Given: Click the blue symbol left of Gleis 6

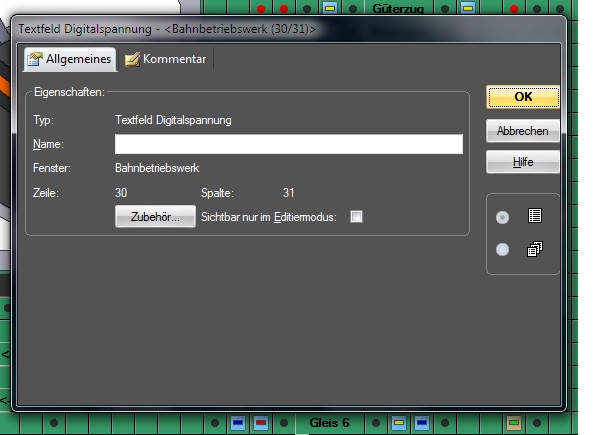Looking at the screenshot, I should tap(238, 423).
